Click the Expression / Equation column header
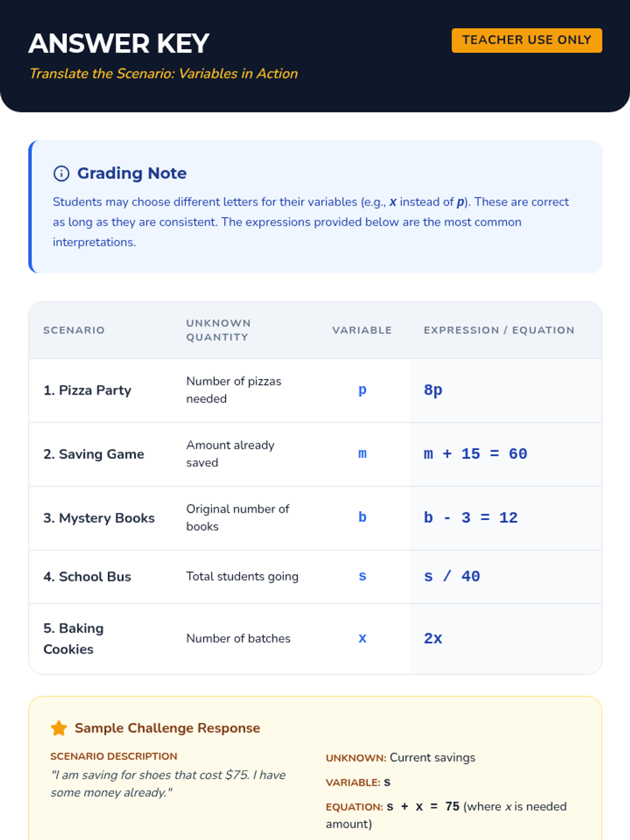 pyautogui.click(x=499, y=330)
